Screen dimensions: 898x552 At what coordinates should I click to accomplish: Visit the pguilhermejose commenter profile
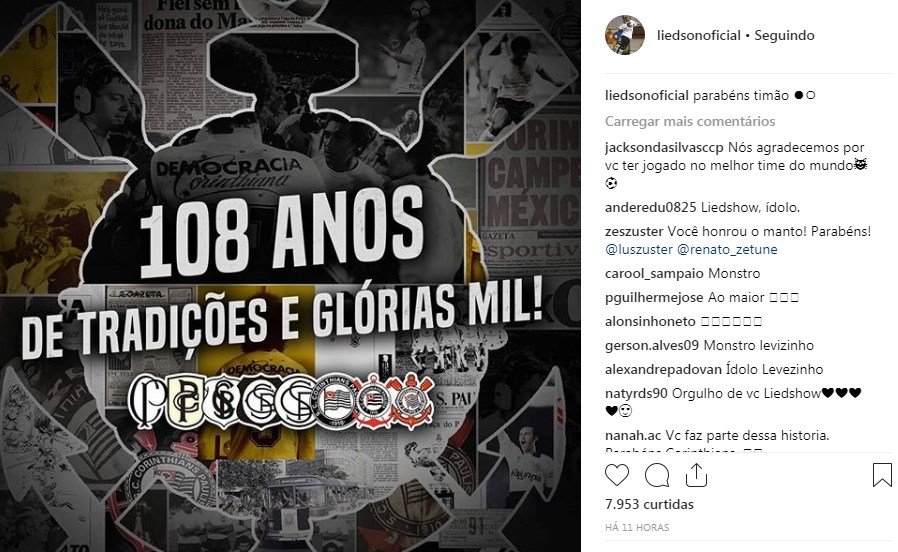click(654, 298)
